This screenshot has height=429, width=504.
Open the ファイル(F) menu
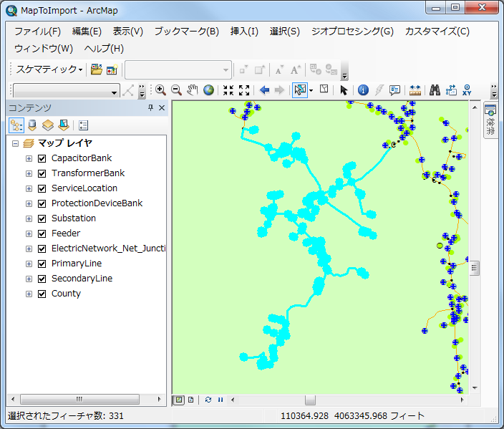(x=38, y=32)
